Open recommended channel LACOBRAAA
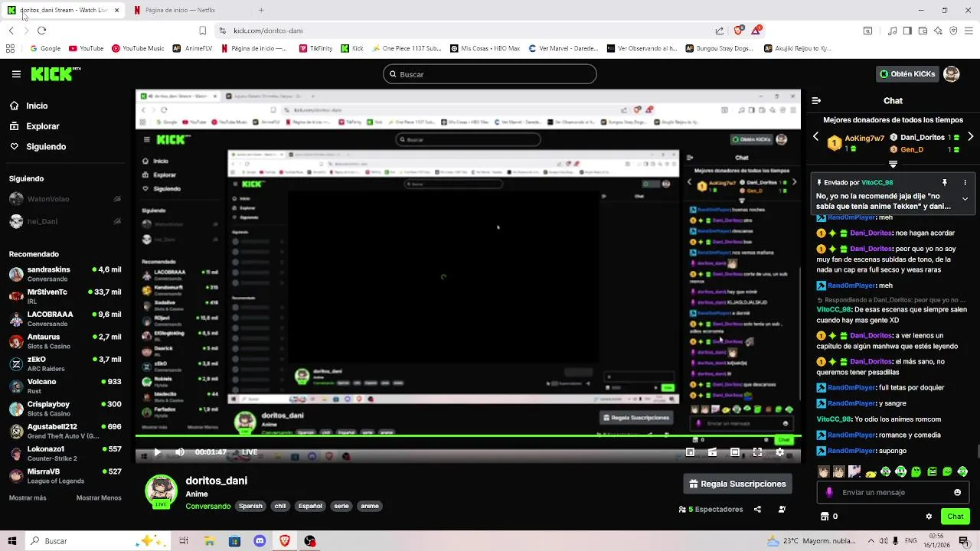 click(65, 318)
